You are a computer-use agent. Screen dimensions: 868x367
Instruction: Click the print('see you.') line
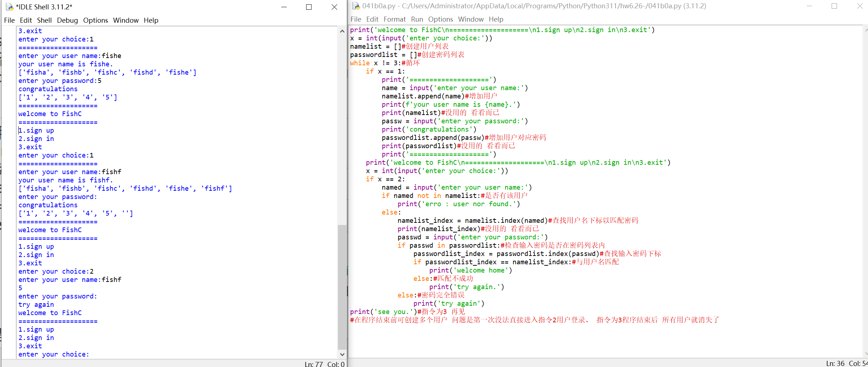click(407, 312)
